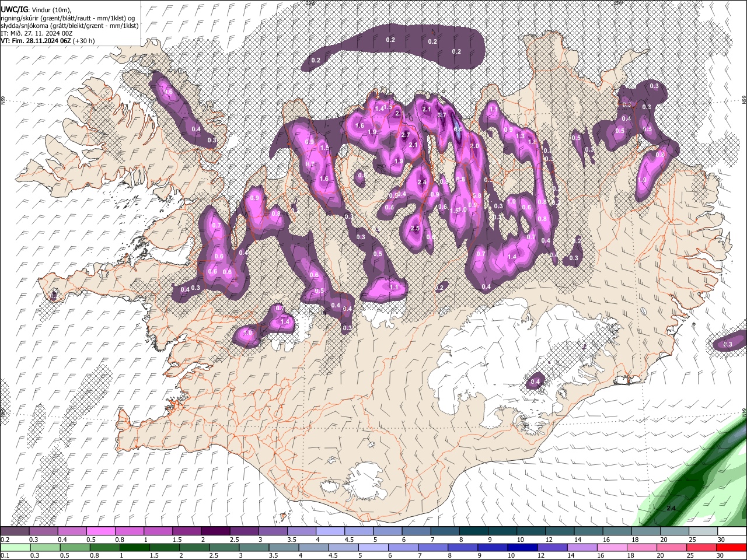Click the '0.4' label in the upper legend scale
The width and height of the screenshot is (747, 560).
(62, 540)
